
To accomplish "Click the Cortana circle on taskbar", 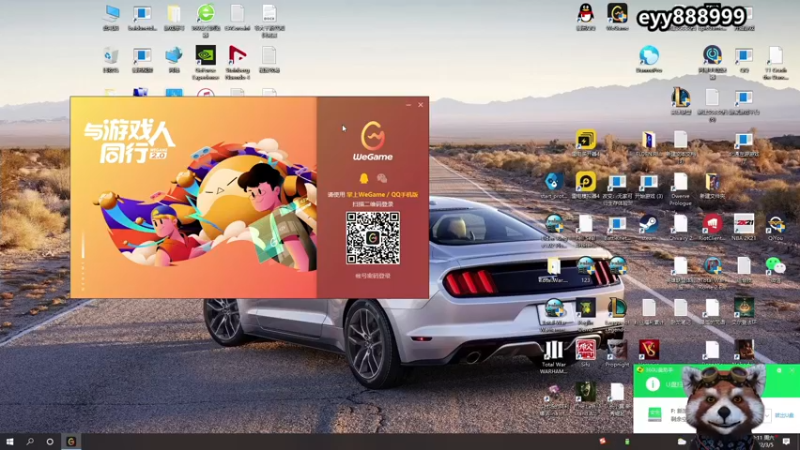I will (50, 441).
